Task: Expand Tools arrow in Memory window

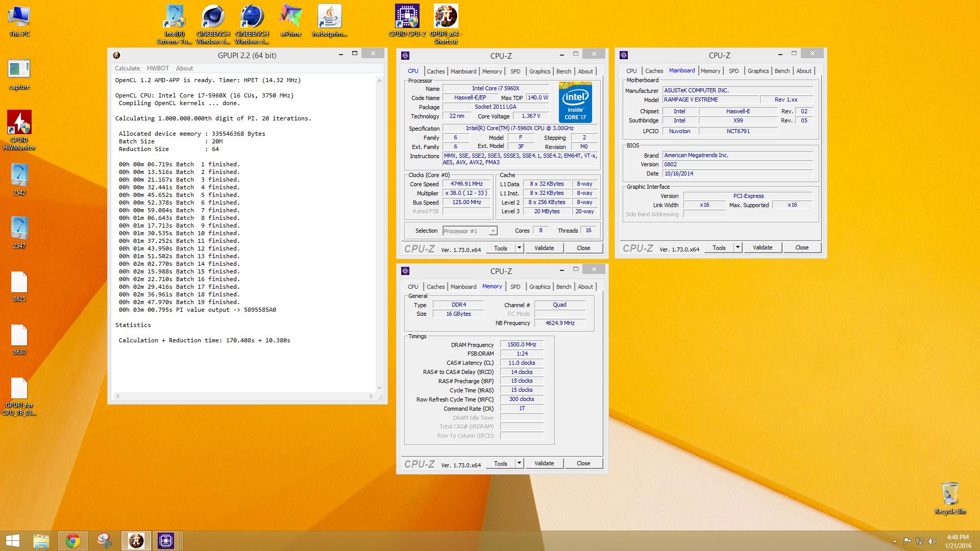Action: [x=519, y=463]
